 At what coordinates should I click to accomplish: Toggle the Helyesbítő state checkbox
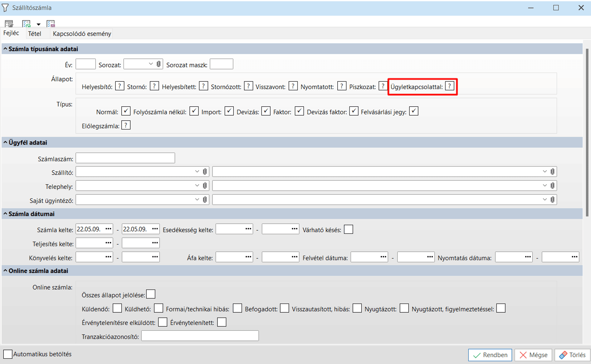(120, 86)
